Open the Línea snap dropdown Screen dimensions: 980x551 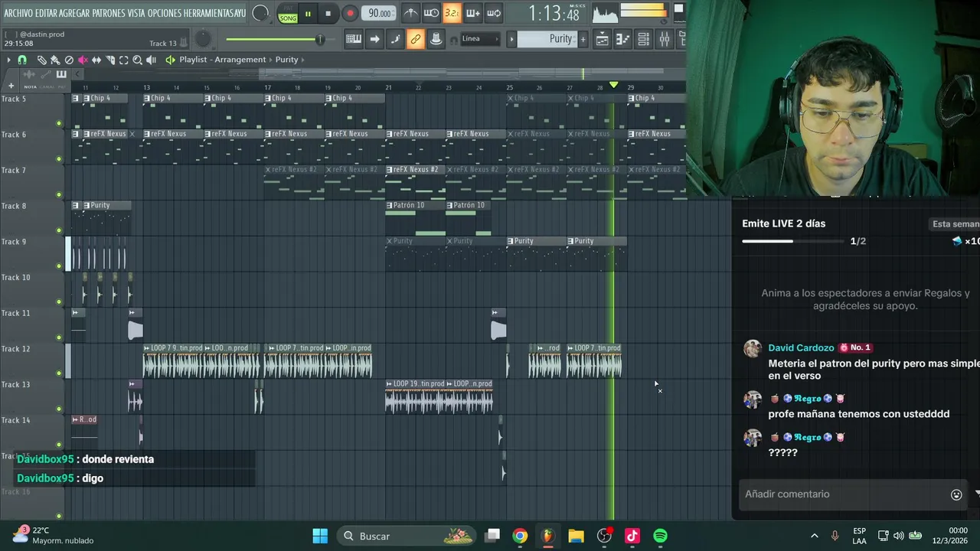click(480, 39)
